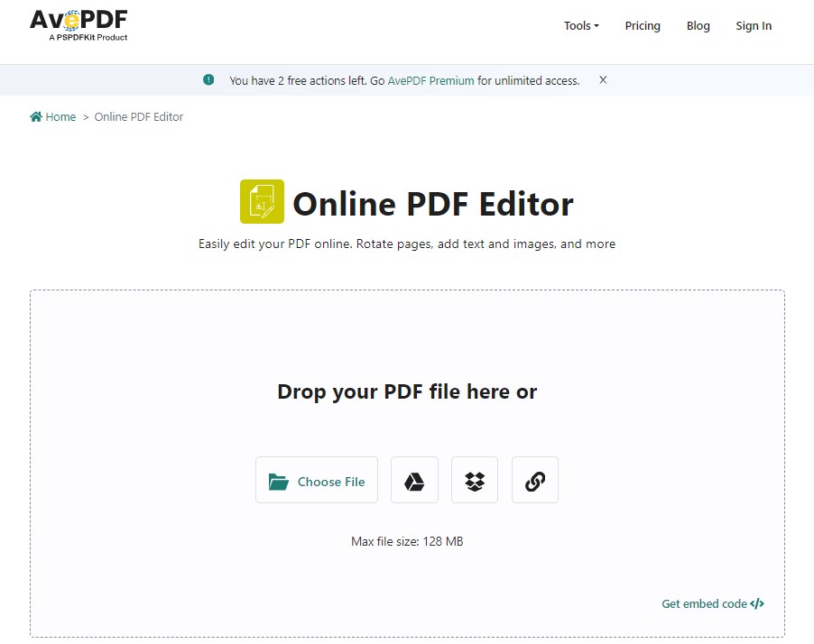
Task: Dismiss the free actions notification banner
Action: [x=603, y=80]
